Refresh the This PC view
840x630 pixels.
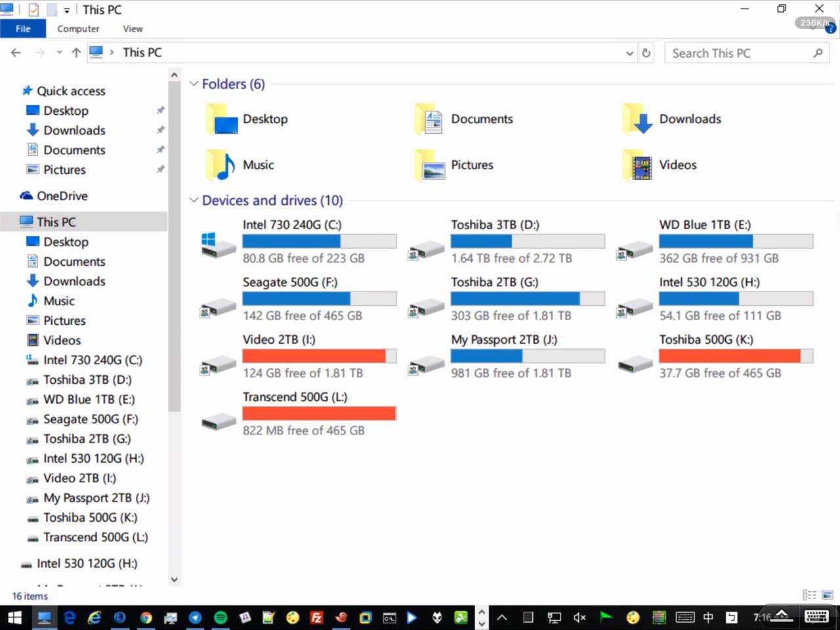[x=646, y=53]
